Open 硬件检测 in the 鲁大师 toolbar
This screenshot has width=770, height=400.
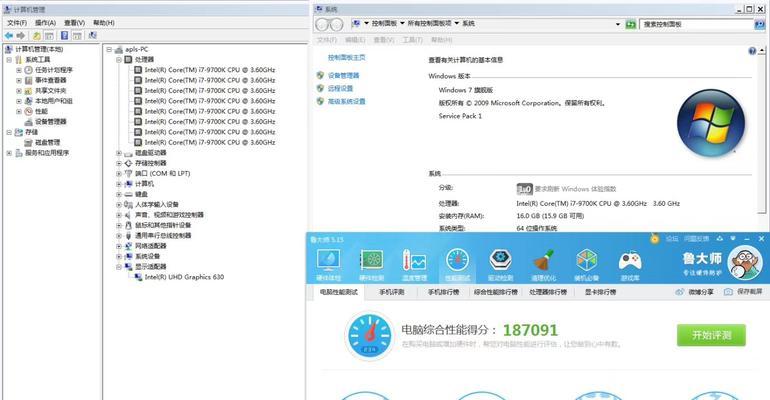[x=371, y=265]
